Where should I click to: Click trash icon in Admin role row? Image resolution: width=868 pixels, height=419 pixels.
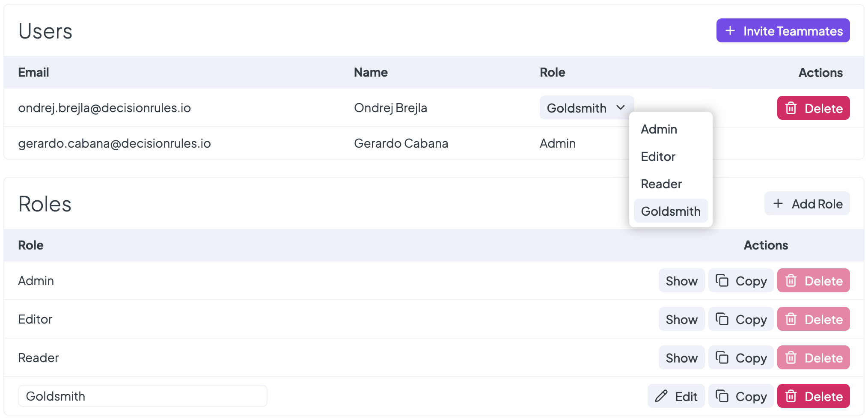[x=791, y=281]
